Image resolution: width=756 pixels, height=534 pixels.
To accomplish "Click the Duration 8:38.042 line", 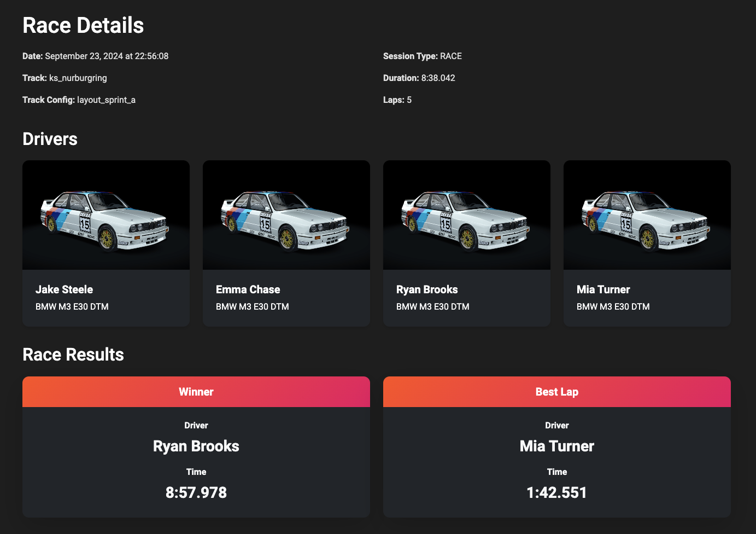I will (419, 78).
